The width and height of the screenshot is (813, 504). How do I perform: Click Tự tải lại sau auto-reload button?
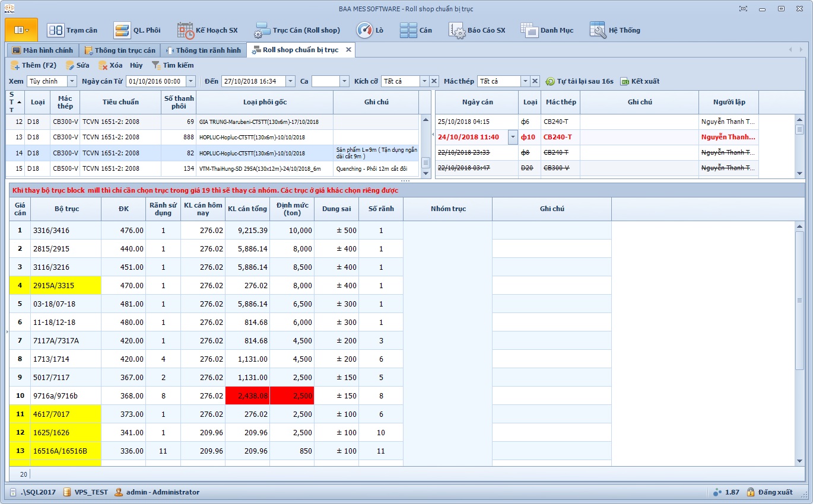pos(579,81)
